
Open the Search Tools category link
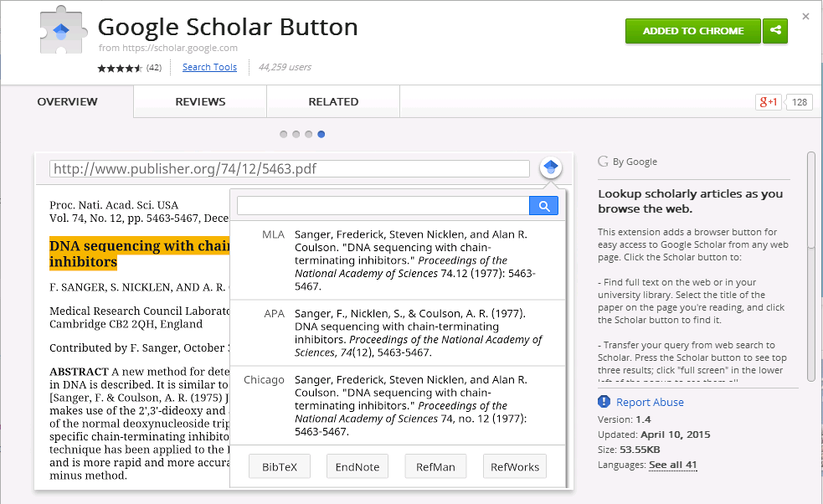209,67
